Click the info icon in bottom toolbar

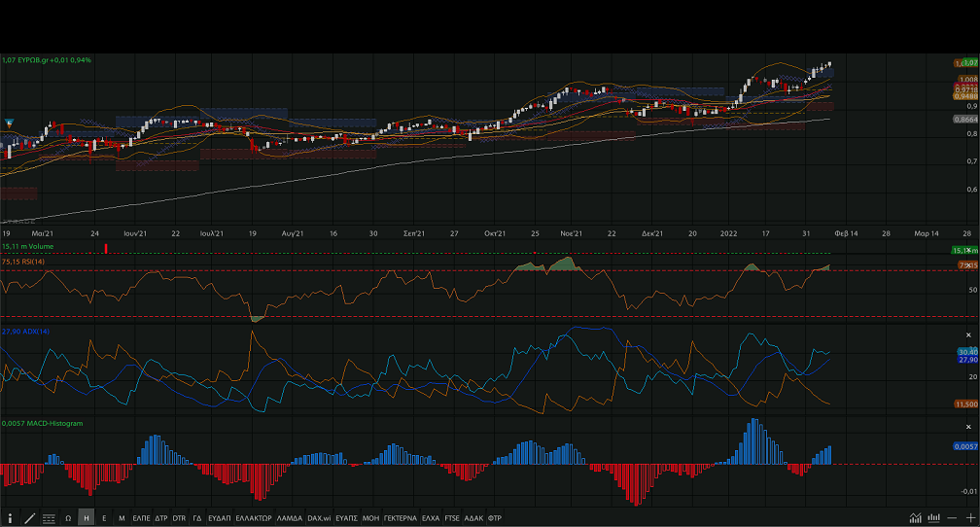(11, 518)
